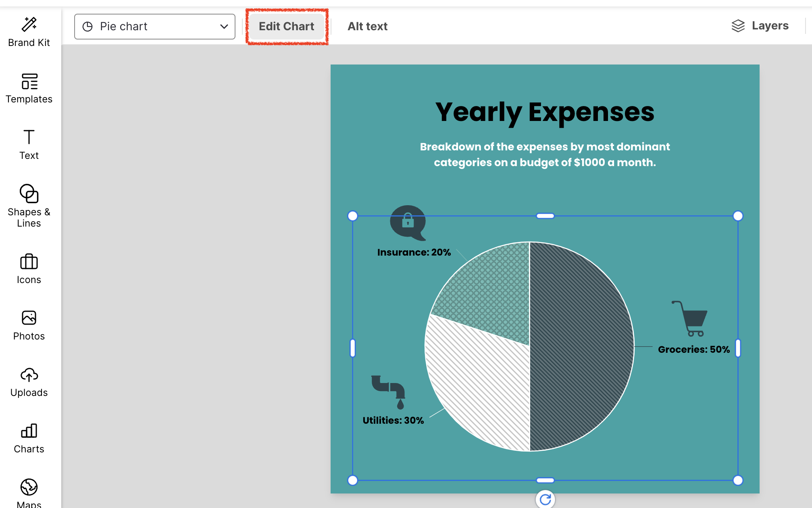Screen dimensions: 812x508
Task: Open the Templates sidebar section
Action: point(29,89)
